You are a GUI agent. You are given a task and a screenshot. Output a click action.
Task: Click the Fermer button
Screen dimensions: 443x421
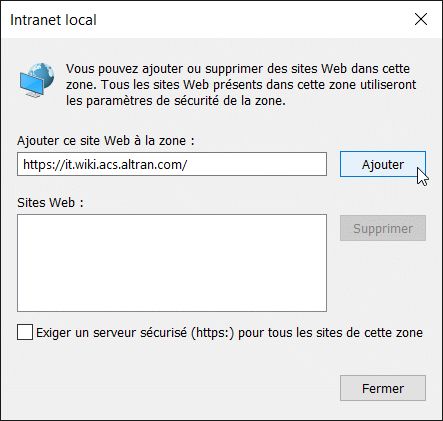(383, 388)
